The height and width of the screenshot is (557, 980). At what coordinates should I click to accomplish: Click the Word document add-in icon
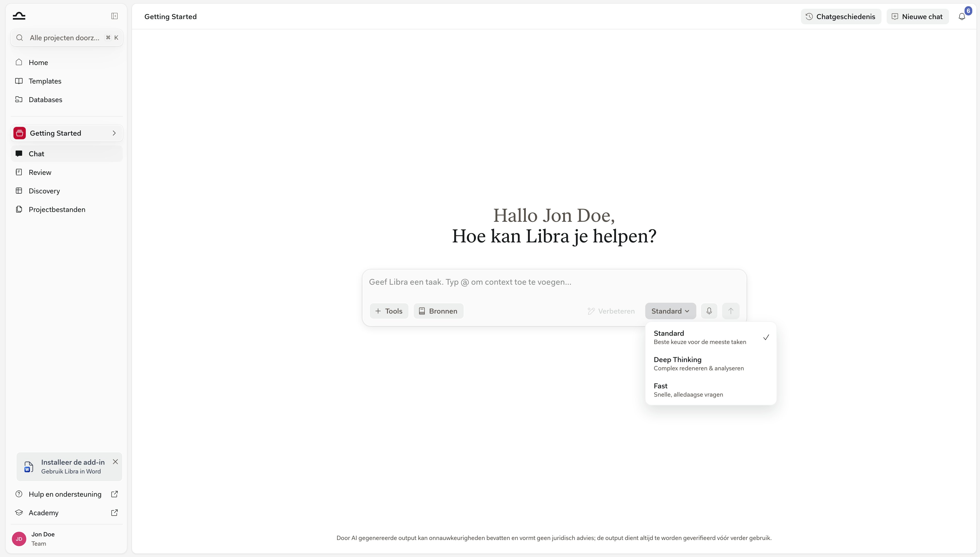pyautogui.click(x=29, y=467)
